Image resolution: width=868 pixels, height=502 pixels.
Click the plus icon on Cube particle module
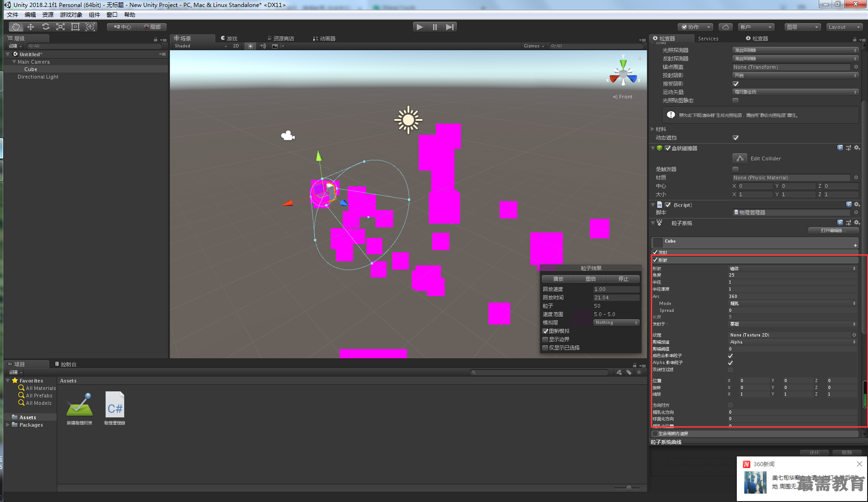(855, 245)
